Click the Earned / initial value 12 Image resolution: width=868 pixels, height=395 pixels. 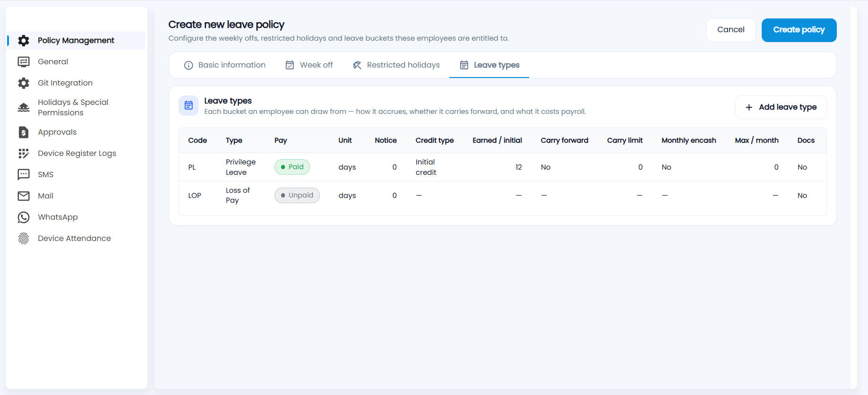[518, 167]
